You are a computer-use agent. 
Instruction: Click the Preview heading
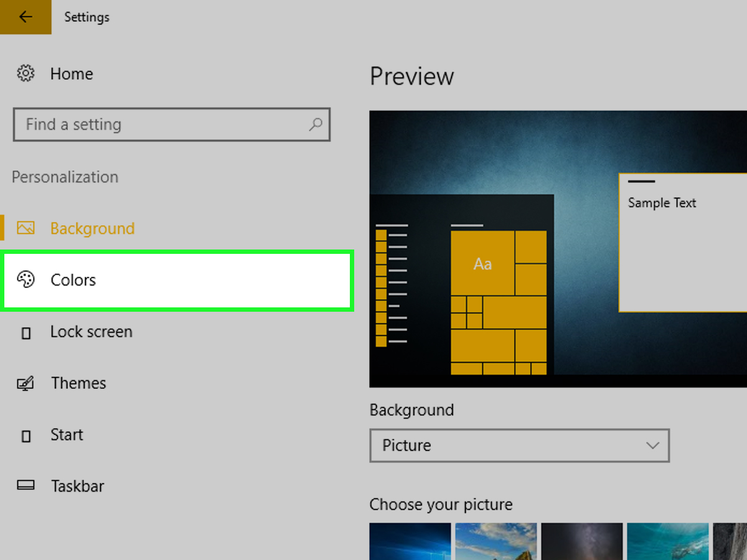coord(412,77)
